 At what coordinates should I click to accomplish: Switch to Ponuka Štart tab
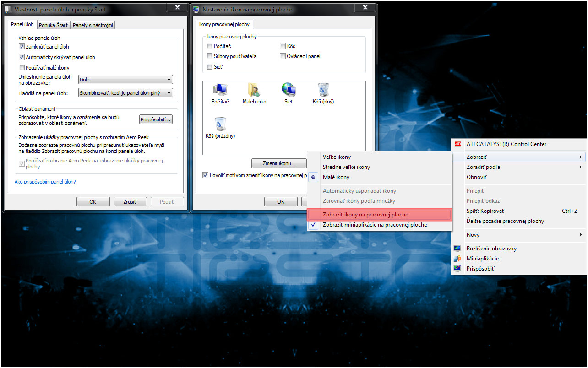coord(54,25)
